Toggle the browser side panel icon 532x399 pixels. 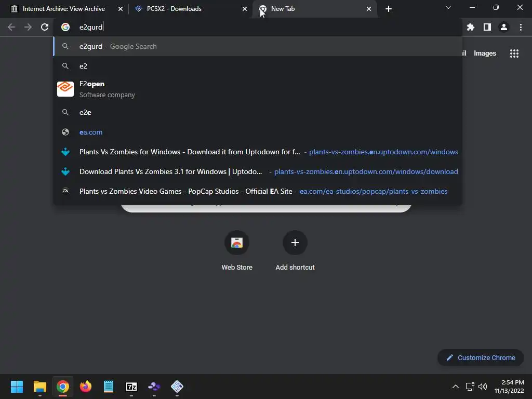tap(487, 27)
